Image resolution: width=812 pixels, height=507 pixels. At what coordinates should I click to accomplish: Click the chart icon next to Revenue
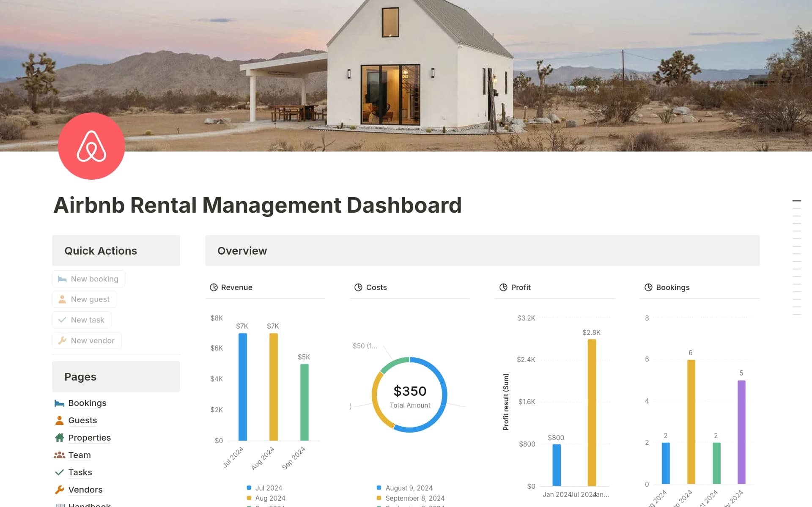pos(214,288)
